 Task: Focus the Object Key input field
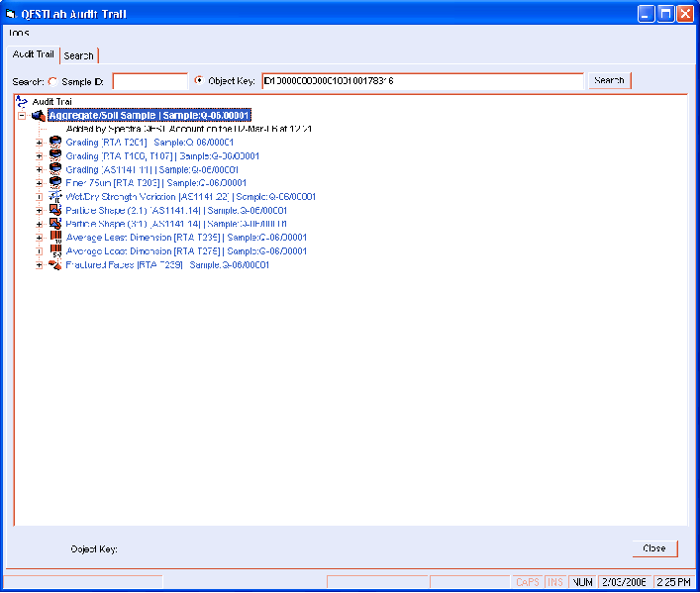coord(423,81)
